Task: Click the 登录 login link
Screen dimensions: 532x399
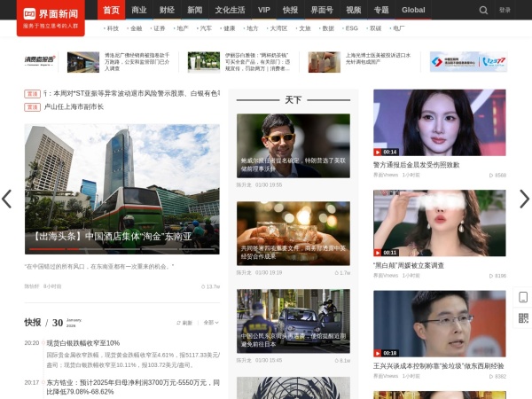Action: point(505,11)
